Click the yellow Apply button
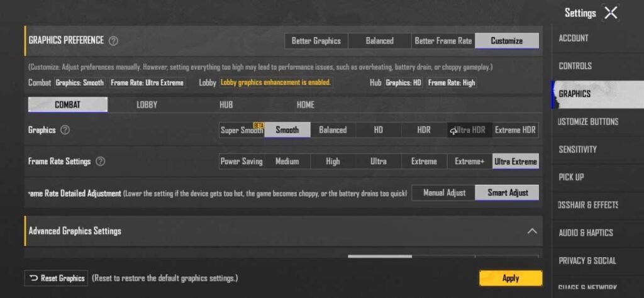Screen dimensions: 644x298 coord(511,278)
